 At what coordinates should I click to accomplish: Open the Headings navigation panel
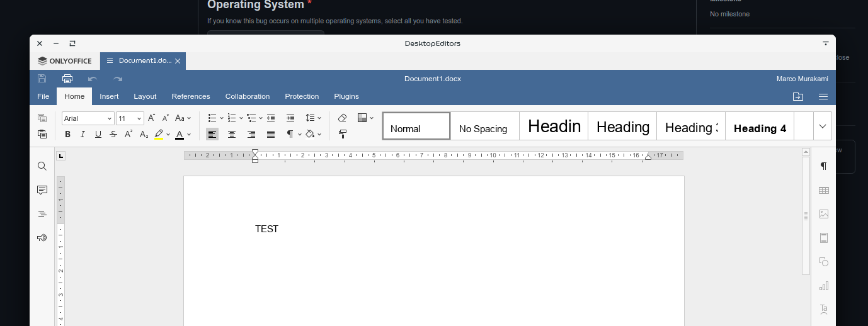point(42,214)
